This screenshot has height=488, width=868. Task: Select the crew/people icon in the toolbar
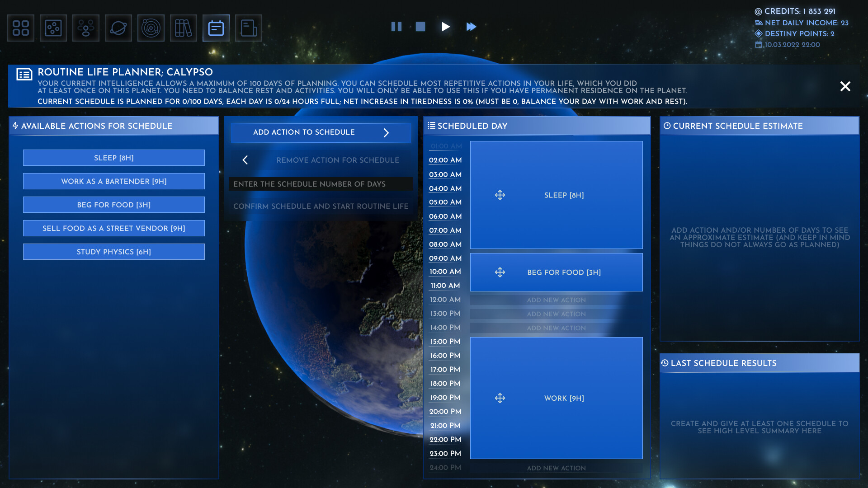click(x=86, y=28)
